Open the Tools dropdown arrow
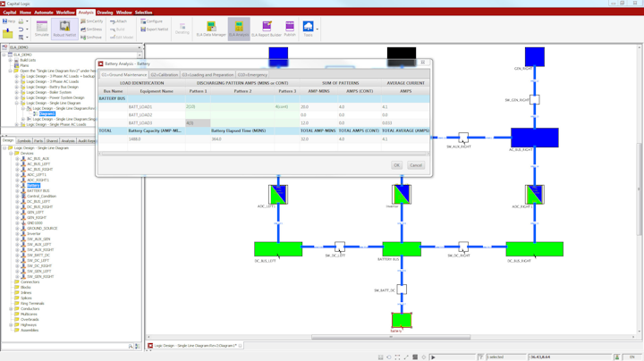Viewport: 644px width, 361px height. 317,29
